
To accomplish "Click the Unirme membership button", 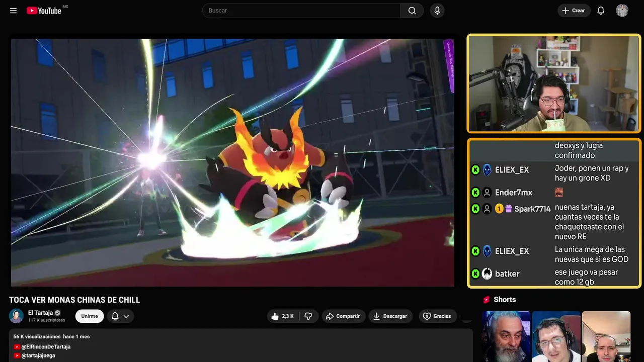I will point(90,316).
